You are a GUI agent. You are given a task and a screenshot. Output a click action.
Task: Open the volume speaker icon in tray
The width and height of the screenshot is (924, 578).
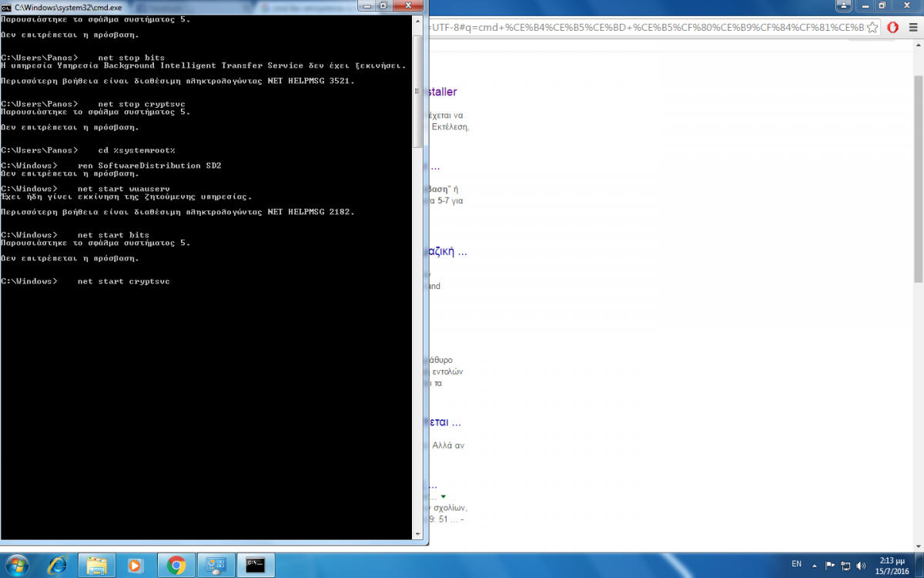coord(861,565)
